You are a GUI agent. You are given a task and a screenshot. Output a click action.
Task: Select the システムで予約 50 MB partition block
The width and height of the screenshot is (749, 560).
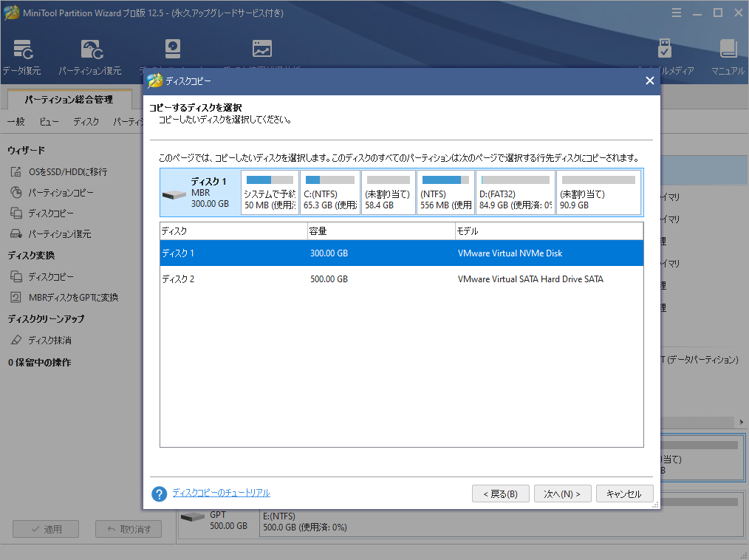point(270,193)
